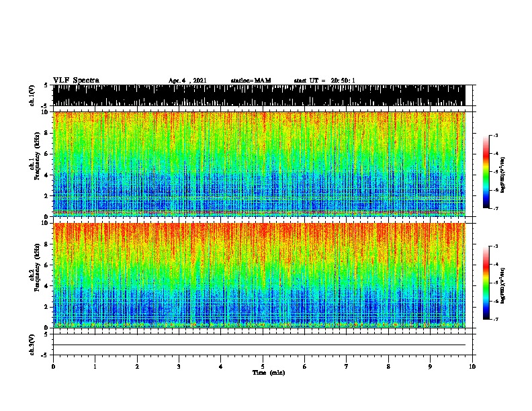Click the time-axis tick label "3"
The height and width of the screenshot is (411, 532).
click(x=179, y=367)
